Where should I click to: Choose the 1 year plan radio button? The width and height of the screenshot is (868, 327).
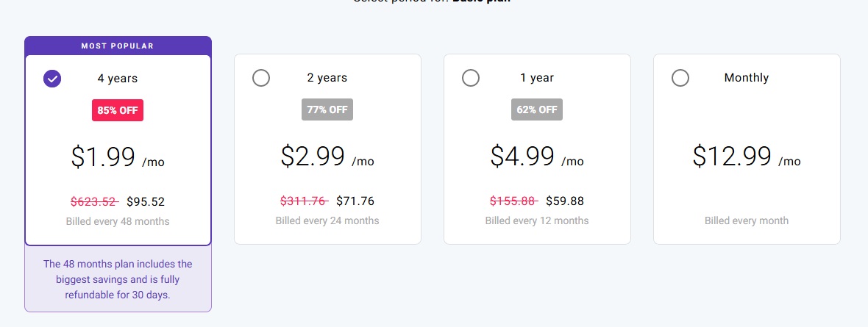coord(471,78)
